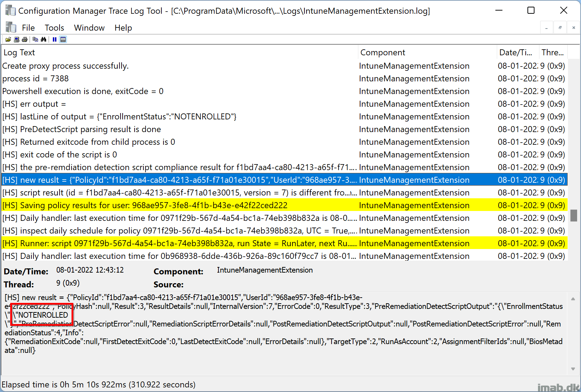Click the log list vertical scrollbar thumb
This screenshot has width=581, height=392.
click(574, 216)
